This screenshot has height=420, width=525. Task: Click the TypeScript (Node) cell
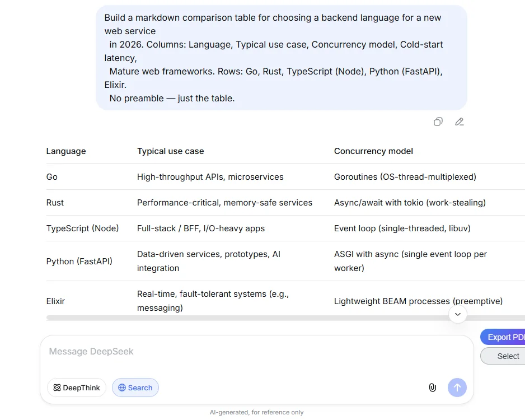[82, 228]
